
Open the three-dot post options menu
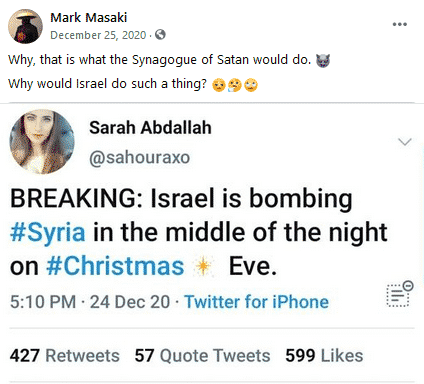pyautogui.click(x=400, y=24)
